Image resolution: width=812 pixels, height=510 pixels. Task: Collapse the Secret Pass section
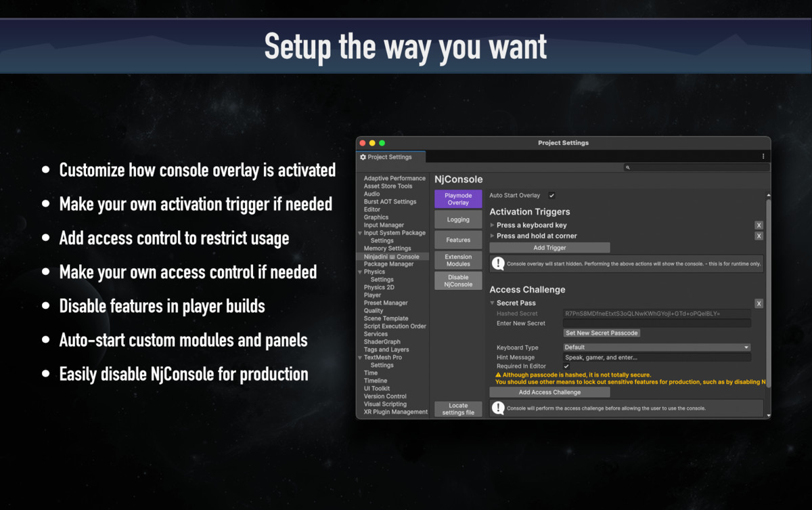tap(493, 303)
